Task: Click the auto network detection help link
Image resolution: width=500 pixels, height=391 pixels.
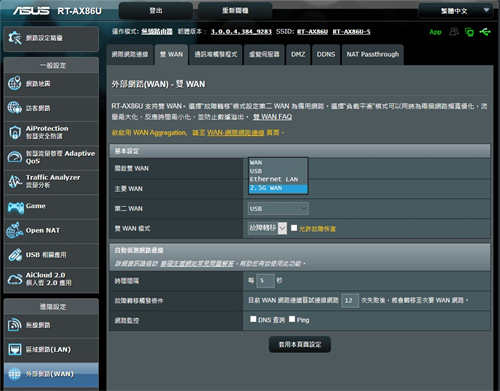Action: (x=197, y=264)
